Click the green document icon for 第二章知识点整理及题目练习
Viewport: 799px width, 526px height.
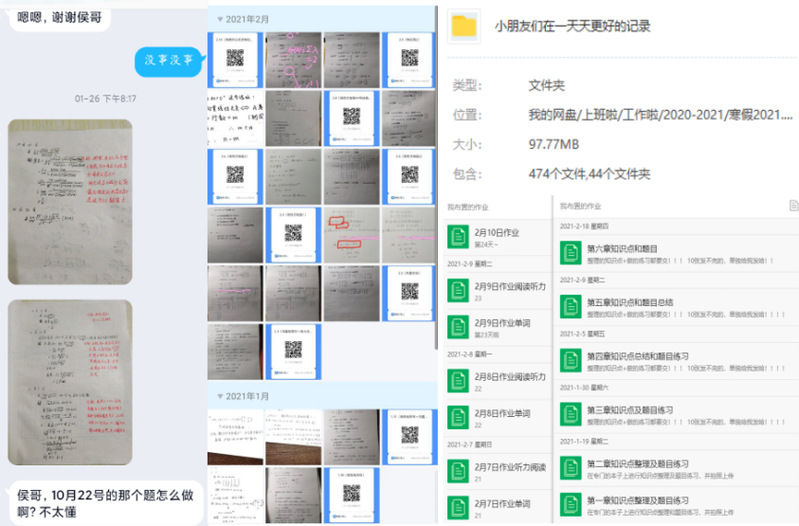[571, 468]
